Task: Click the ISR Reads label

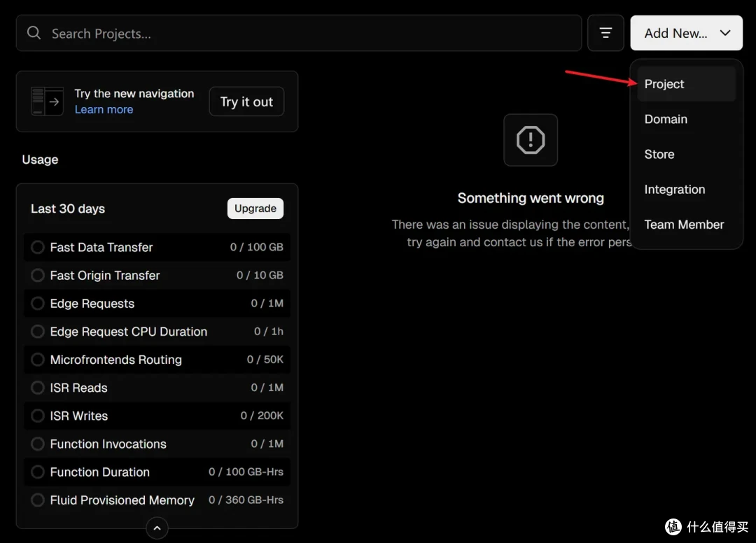Action: (x=78, y=388)
